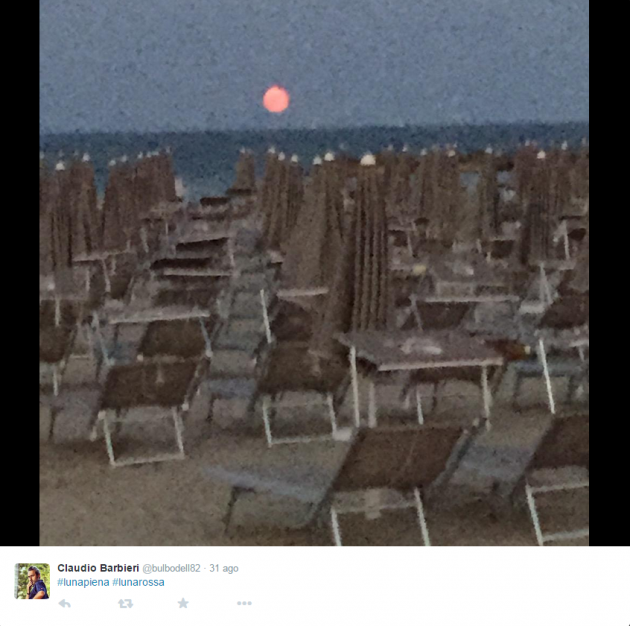Screen dimensions: 630x626
Task: Click the dark sea horizon in the photo
Action: point(314,139)
